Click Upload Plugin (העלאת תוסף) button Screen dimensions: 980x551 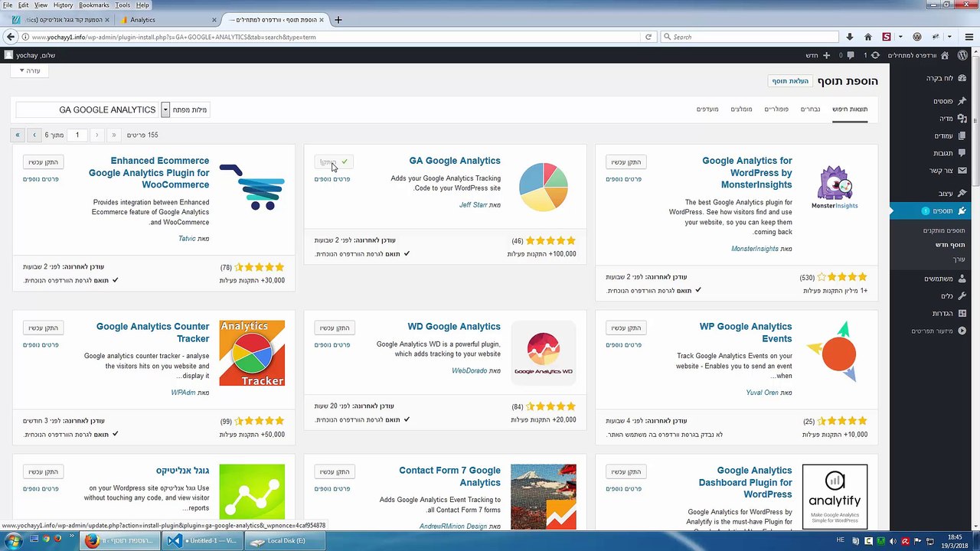tap(790, 81)
